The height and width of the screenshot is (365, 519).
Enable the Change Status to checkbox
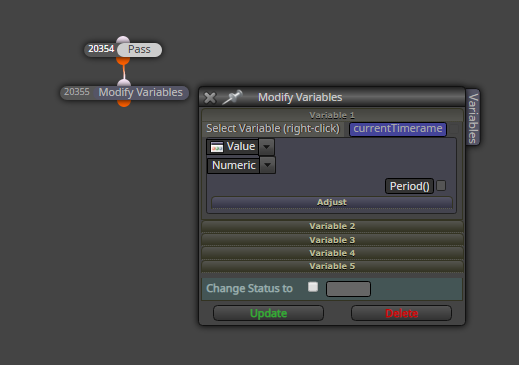tap(313, 287)
